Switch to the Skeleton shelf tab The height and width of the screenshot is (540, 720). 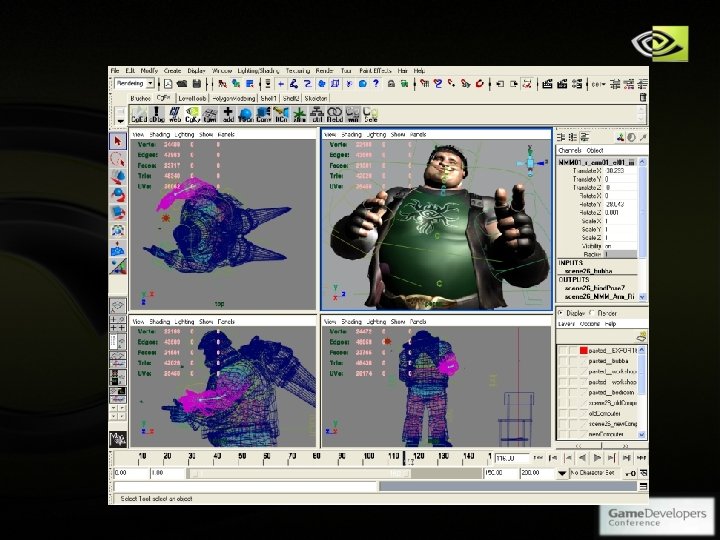[316, 98]
